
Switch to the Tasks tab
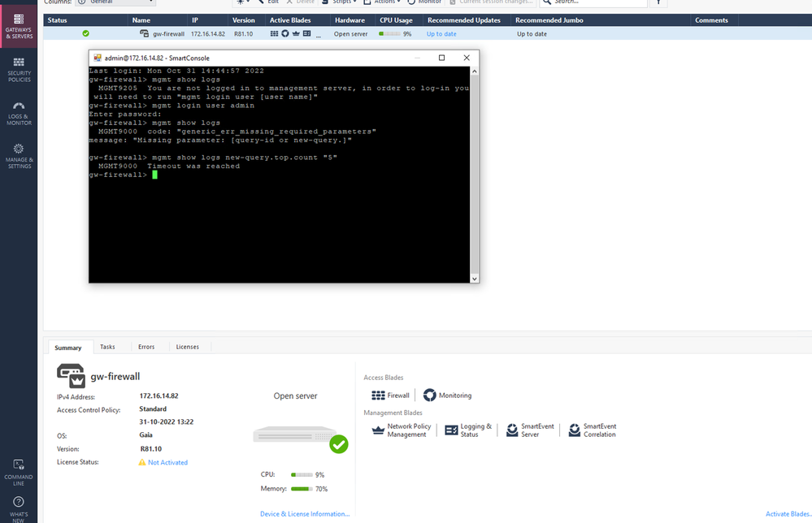point(107,347)
